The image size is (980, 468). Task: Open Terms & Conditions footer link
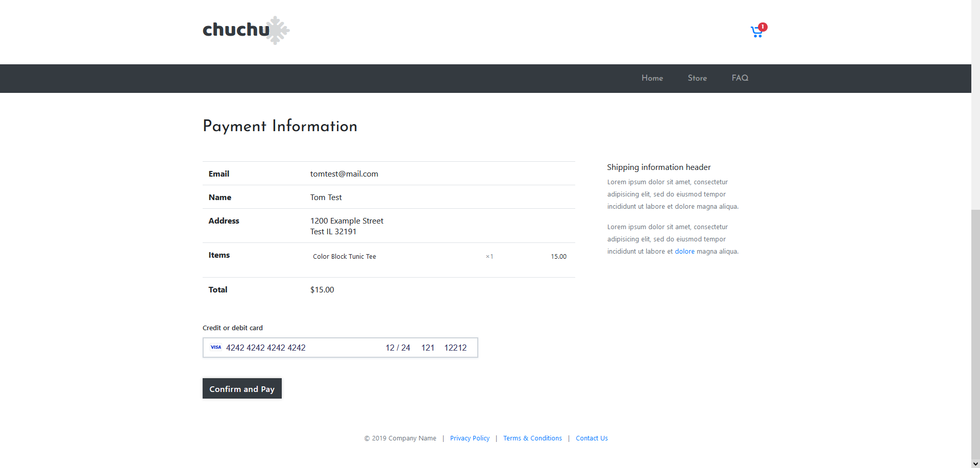532,438
